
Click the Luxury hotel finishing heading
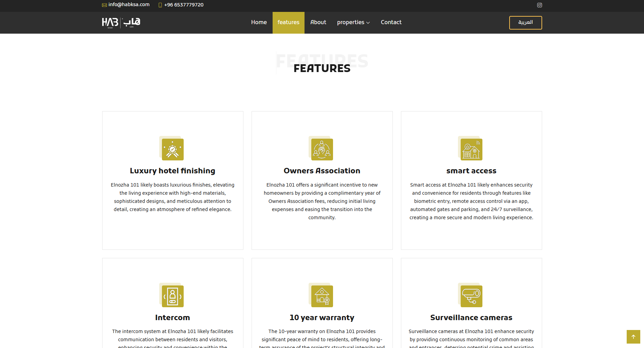(172, 171)
